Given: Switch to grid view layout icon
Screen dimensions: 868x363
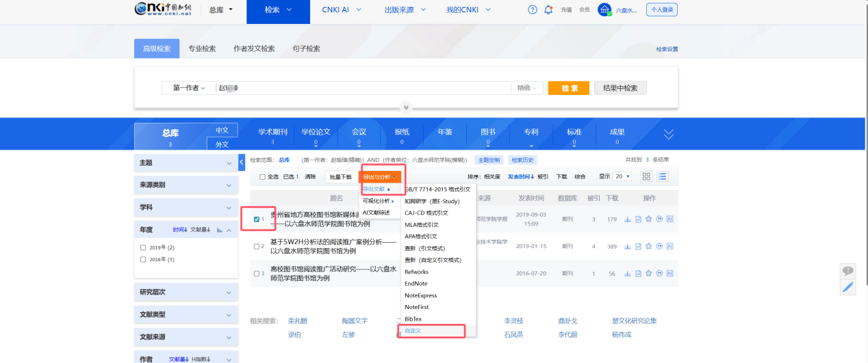Looking at the screenshot, I should point(646,176).
